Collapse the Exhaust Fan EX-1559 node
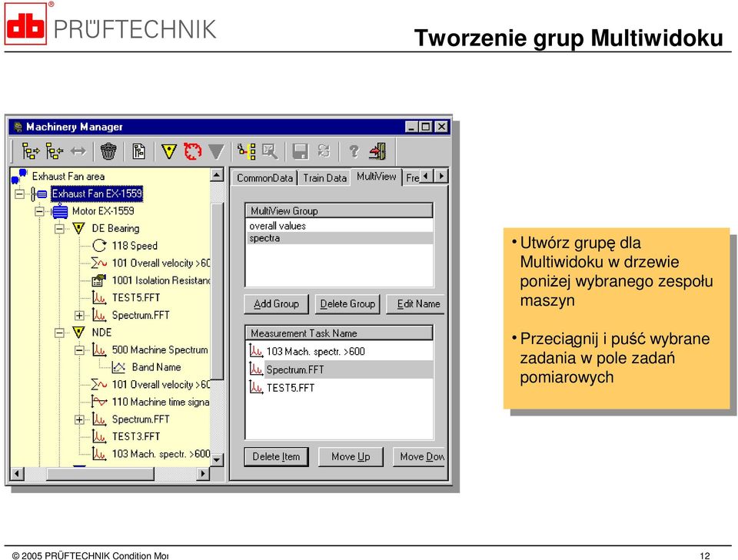 click(19, 194)
